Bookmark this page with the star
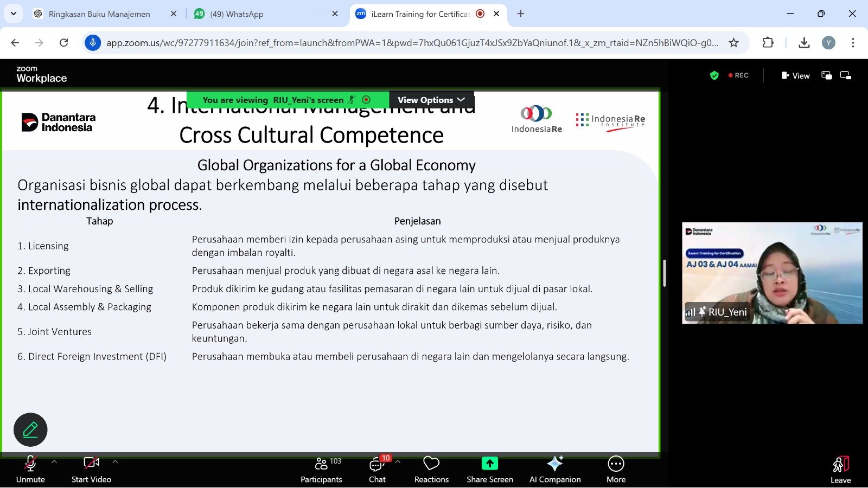This screenshot has height=488, width=868. pos(733,43)
